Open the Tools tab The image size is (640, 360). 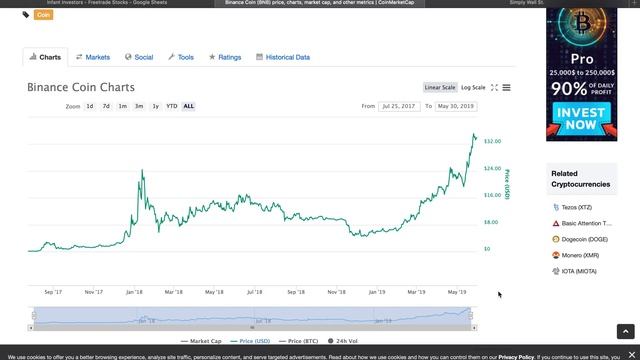[x=181, y=57]
